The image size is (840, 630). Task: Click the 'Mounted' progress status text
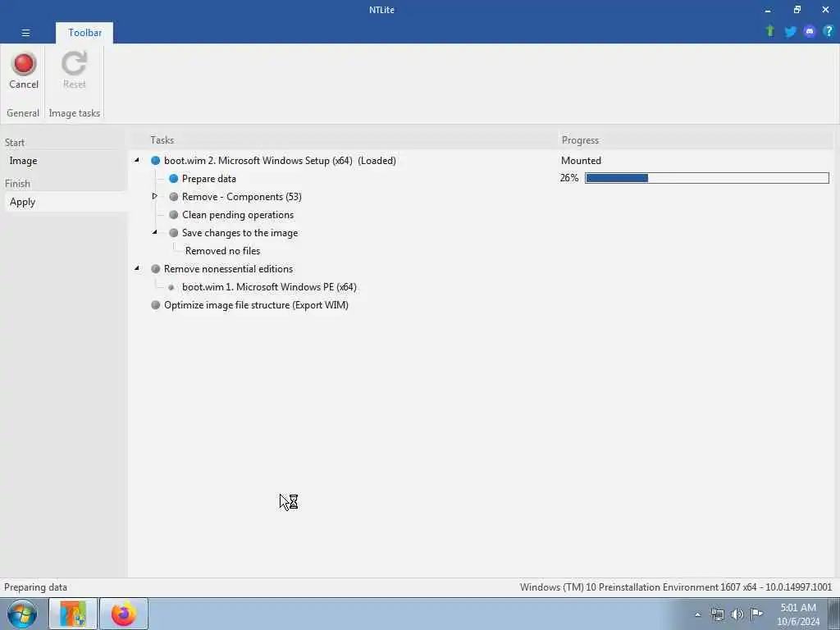click(581, 161)
